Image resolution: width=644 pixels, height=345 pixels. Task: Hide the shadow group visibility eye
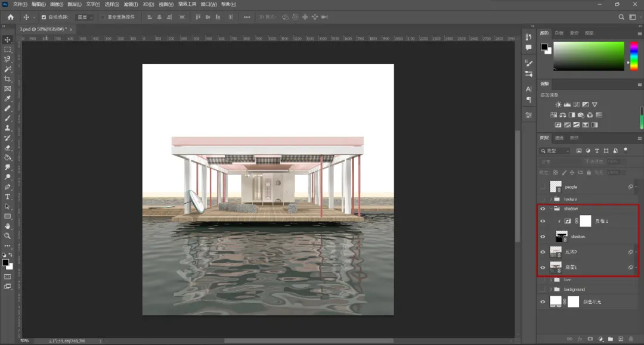[x=543, y=209]
